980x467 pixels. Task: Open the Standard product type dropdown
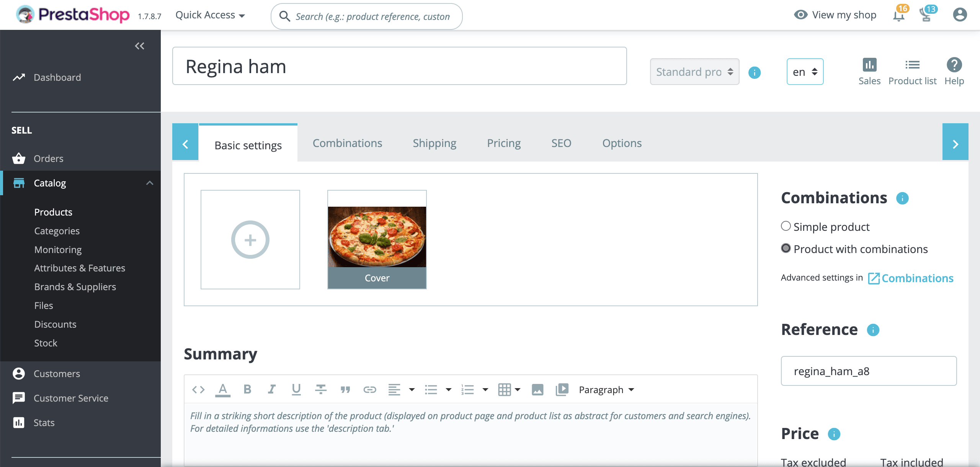point(694,72)
